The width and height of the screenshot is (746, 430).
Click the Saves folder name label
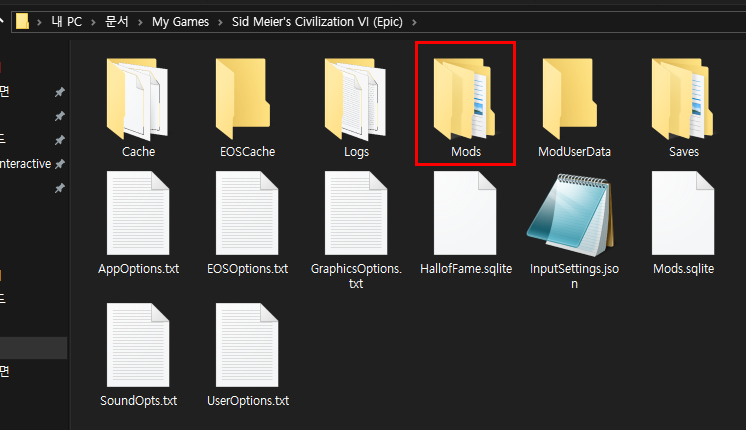pos(684,152)
